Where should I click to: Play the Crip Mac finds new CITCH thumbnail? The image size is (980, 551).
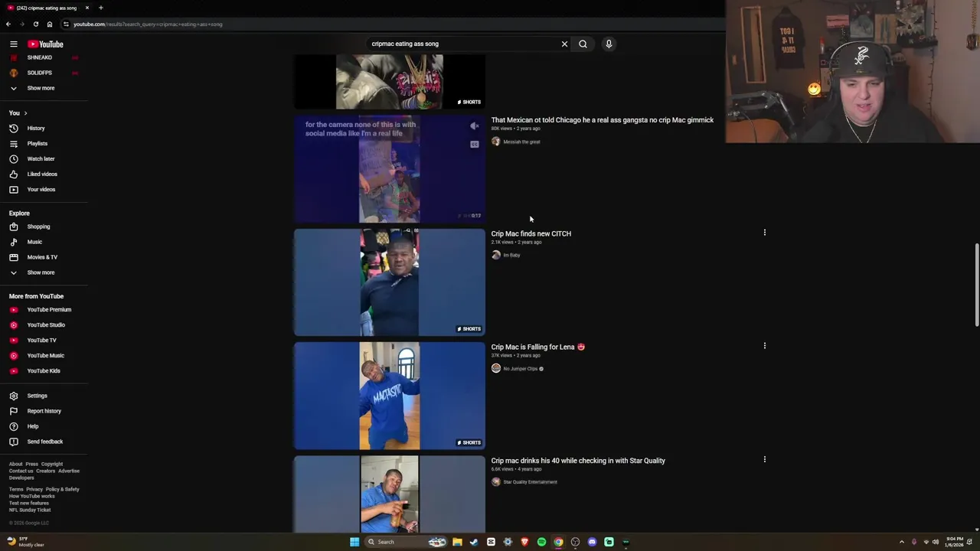pos(389,282)
